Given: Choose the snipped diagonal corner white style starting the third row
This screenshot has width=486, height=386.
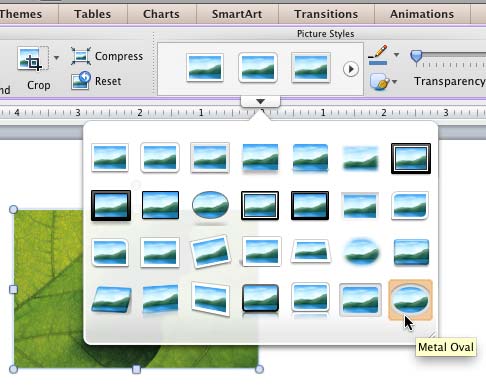Looking at the screenshot, I should 110,253.
